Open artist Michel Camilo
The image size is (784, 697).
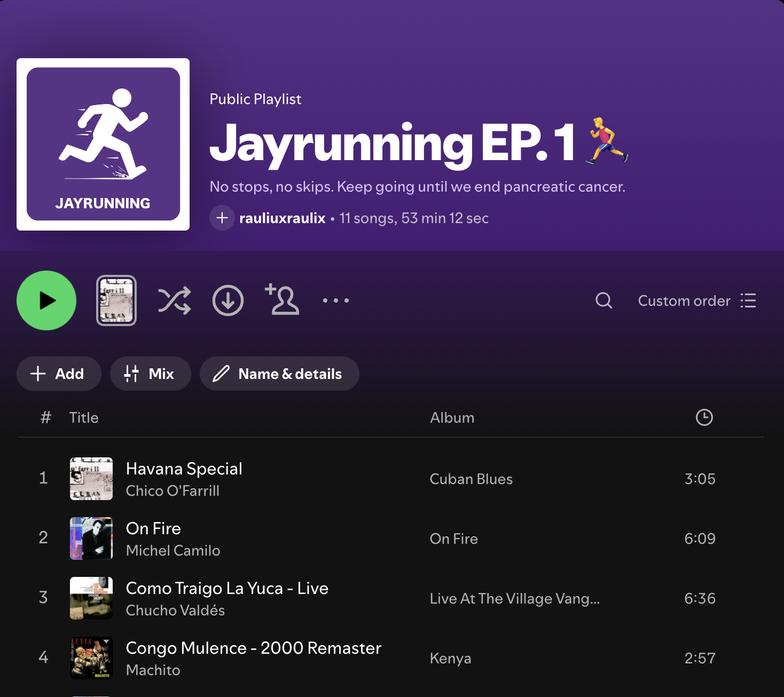click(x=173, y=551)
